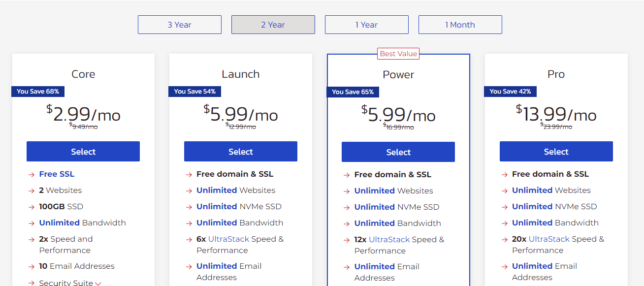Click arrow icon beside Pro Unlimited Websites

505,191
